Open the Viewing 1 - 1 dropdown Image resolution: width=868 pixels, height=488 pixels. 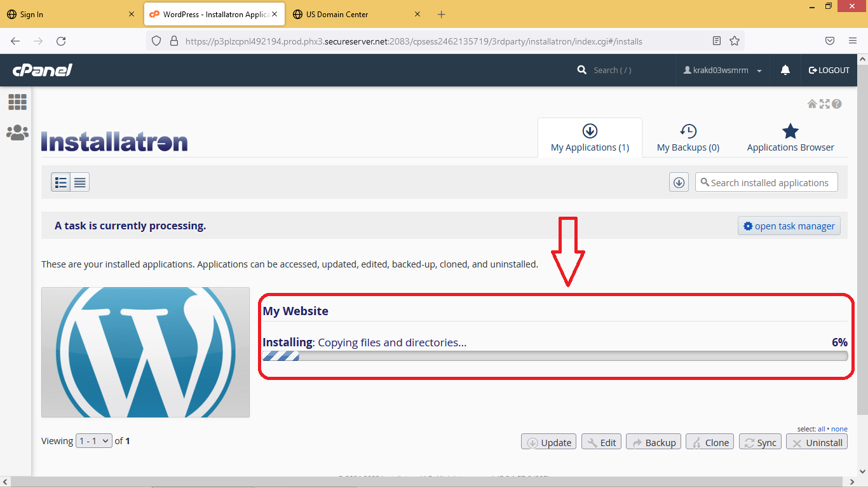click(94, 440)
